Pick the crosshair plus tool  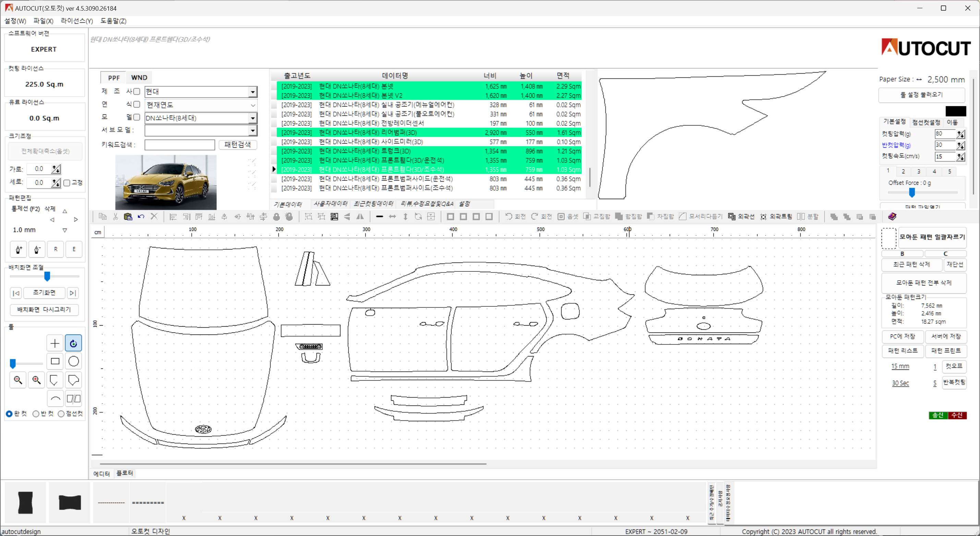[x=55, y=343]
